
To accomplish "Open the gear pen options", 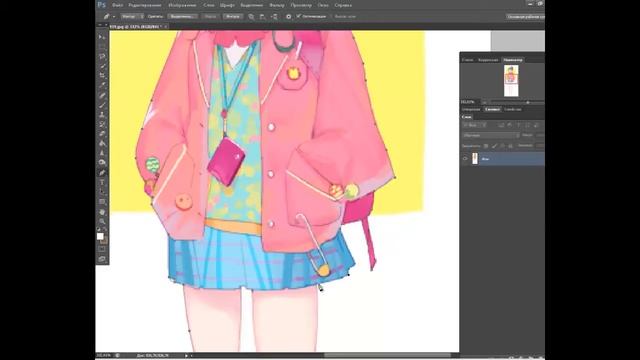I will pyautogui.click(x=289, y=16).
